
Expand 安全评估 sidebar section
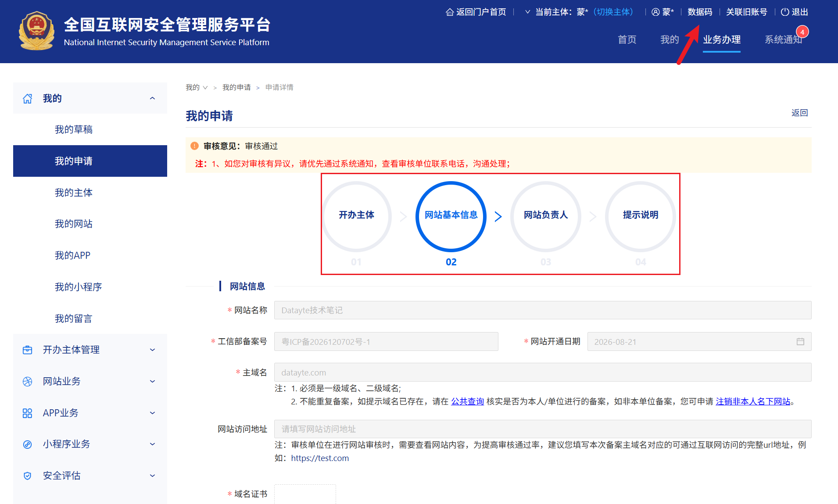pos(152,476)
